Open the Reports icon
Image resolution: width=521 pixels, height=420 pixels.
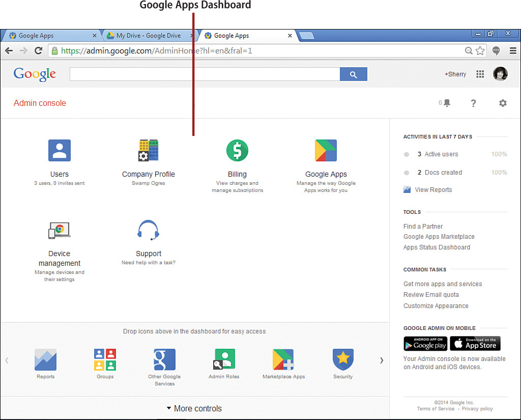pyautogui.click(x=45, y=359)
